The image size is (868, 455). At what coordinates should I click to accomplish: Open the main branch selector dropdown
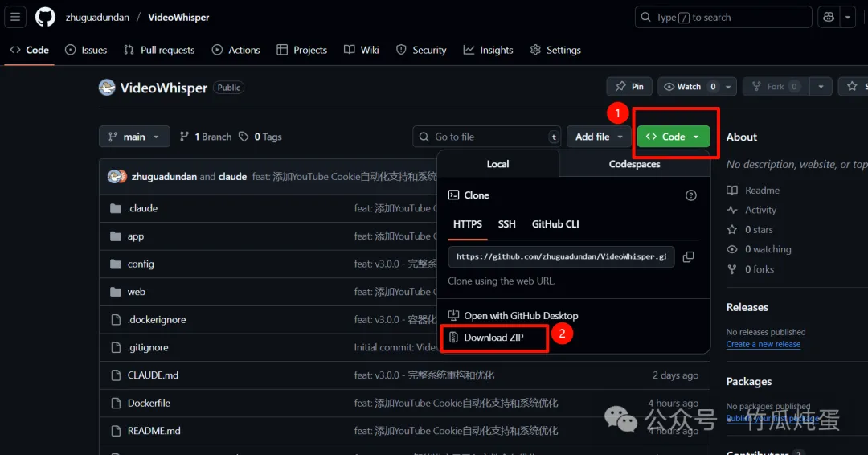click(x=134, y=137)
